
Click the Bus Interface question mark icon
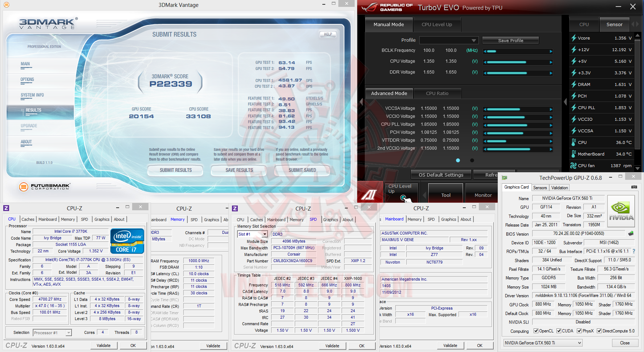pos(634,251)
